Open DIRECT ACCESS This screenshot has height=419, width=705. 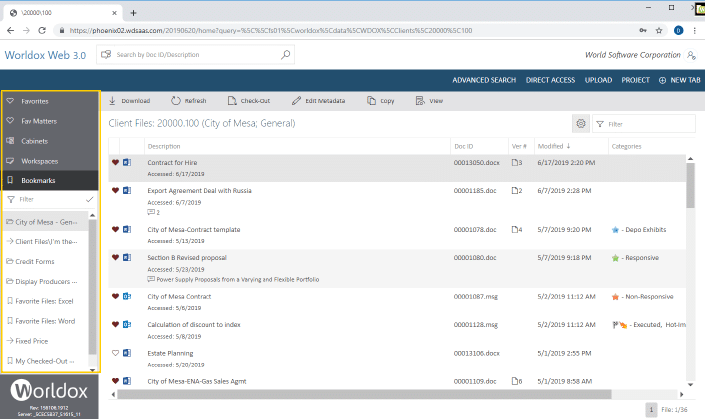550,80
